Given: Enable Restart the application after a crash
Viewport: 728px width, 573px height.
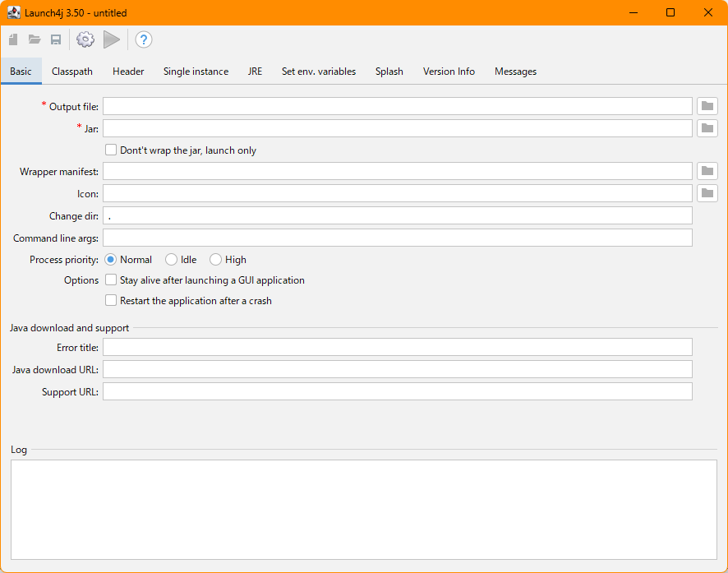Looking at the screenshot, I should point(110,300).
